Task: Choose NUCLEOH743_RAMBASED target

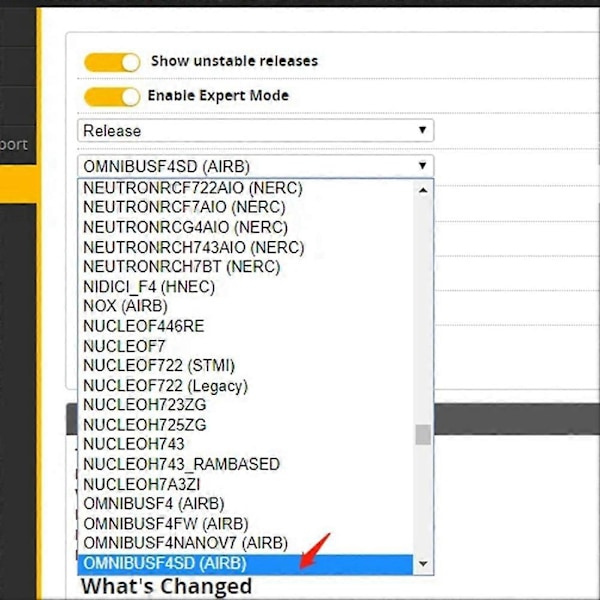Action: pyautogui.click(x=245, y=464)
